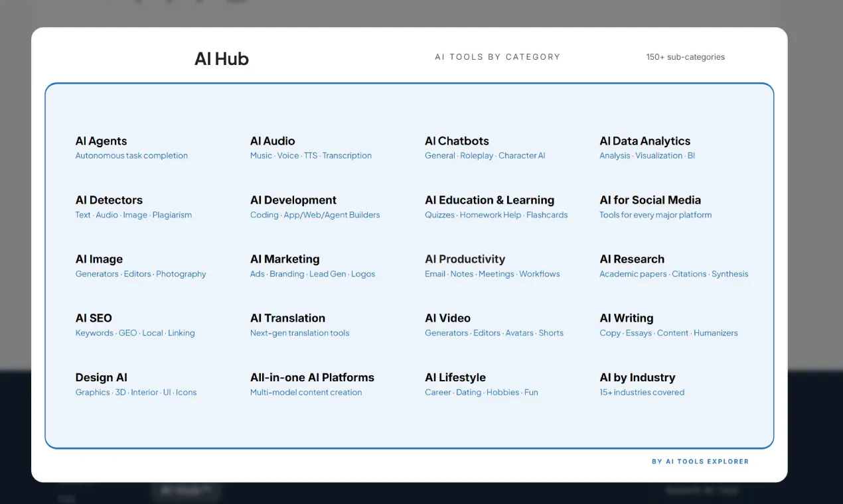Select the AI Video category
This screenshot has width=843, height=504.
click(x=447, y=318)
